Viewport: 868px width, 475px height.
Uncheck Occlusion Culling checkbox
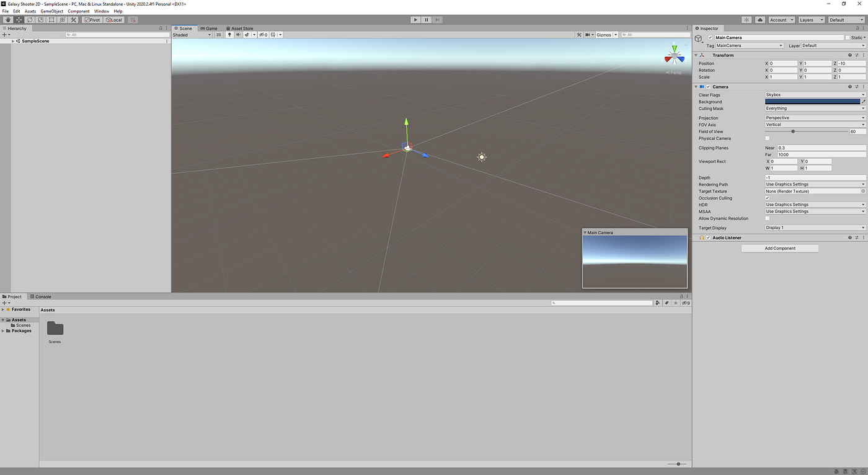pyautogui.click(x=768, y=198)
